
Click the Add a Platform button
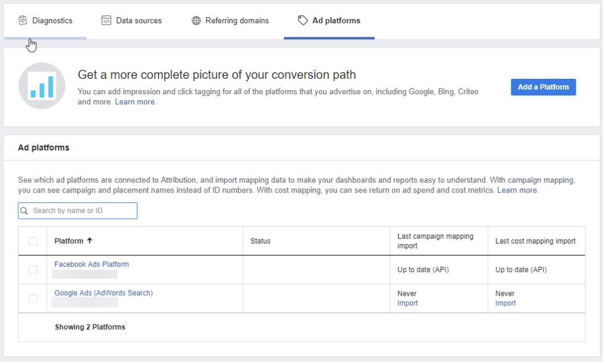(543, 87)
